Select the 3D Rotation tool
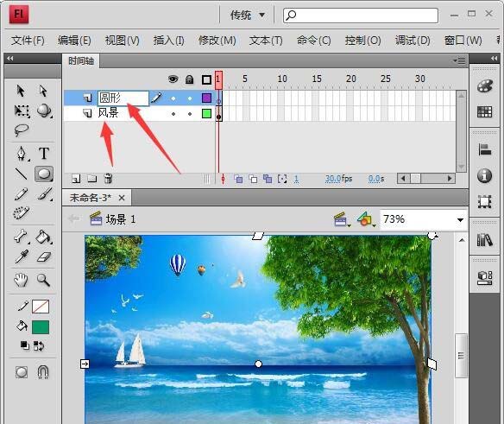 click(x=44, y=111)
